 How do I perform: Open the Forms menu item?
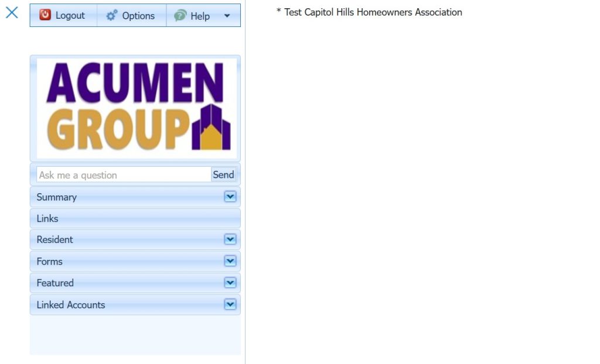[135, 261]
